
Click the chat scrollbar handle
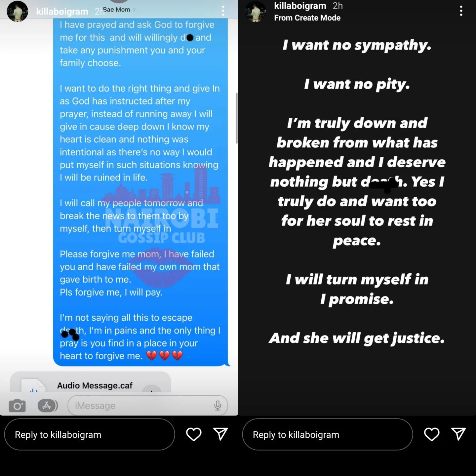pyautogui.click(x=236, y=118)
